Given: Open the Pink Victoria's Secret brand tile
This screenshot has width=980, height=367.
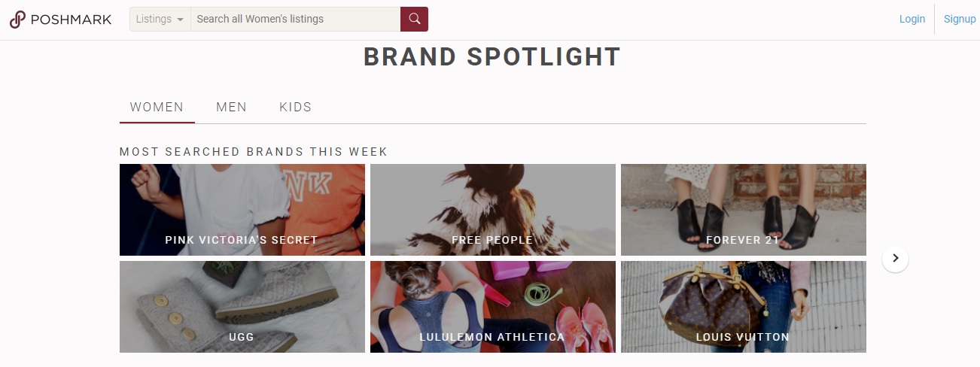Looking at the screenshot, I should point(242,210).
